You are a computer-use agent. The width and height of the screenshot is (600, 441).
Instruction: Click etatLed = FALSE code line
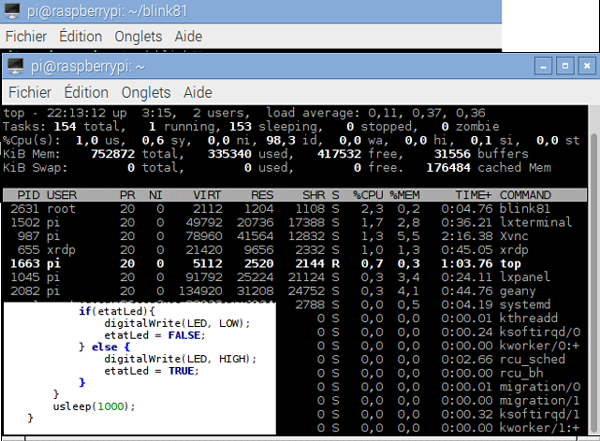(155, 335)
